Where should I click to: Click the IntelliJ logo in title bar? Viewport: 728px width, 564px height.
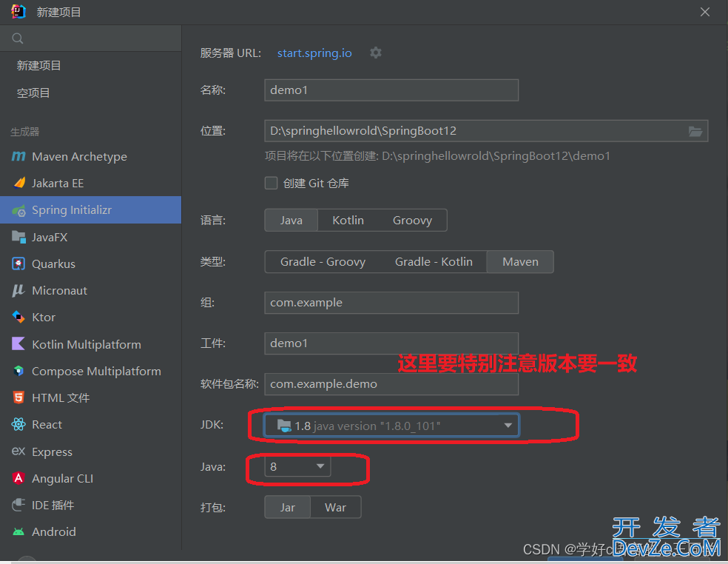point(18,12)
